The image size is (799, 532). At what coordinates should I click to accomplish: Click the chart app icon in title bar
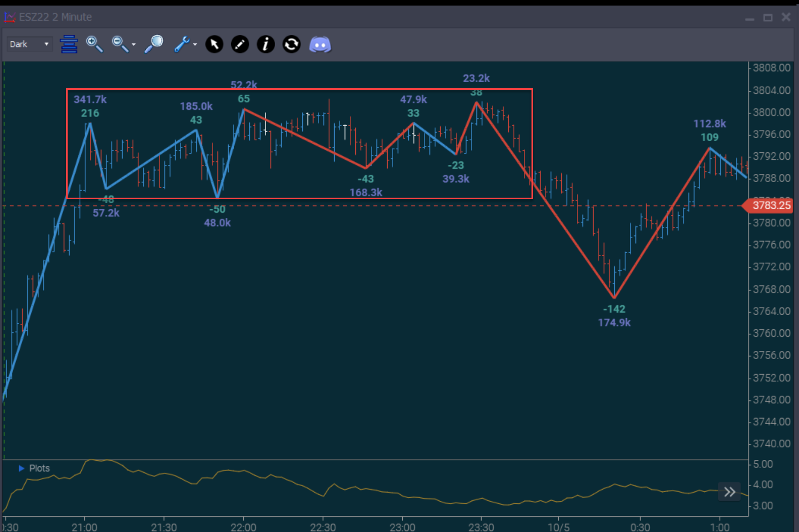(10, 17)
